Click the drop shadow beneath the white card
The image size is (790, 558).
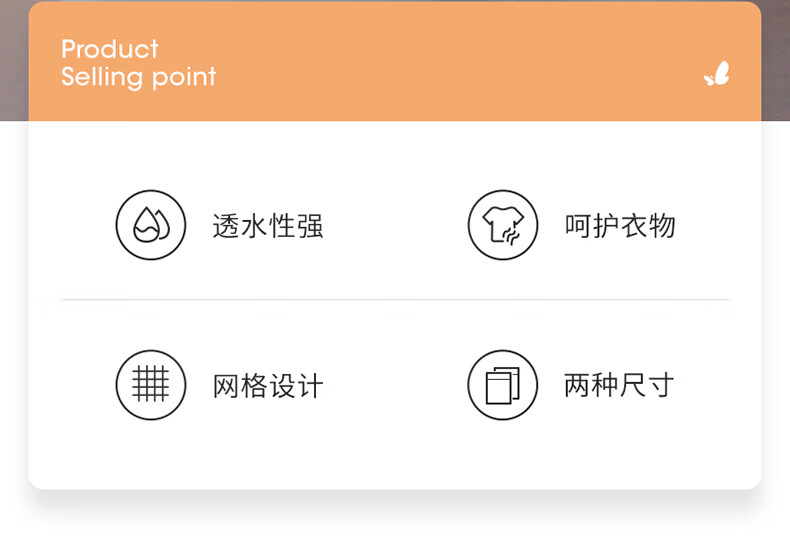395,503
